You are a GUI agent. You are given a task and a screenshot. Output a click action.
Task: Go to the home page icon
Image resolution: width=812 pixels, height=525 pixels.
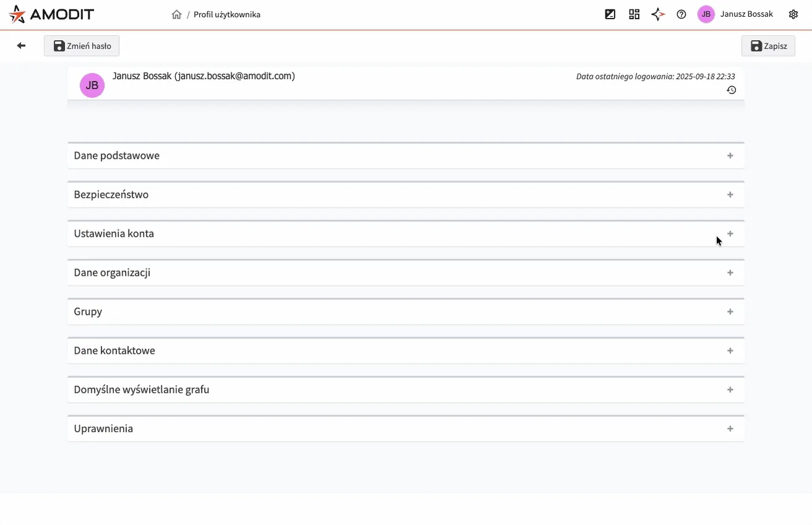point(176,14)
